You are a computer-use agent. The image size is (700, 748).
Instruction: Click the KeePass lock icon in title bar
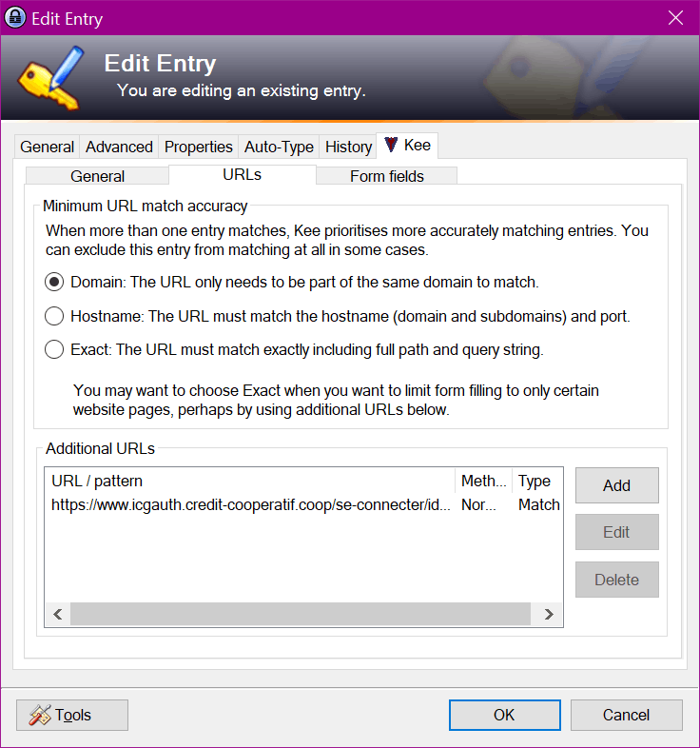tap(15, 18)
